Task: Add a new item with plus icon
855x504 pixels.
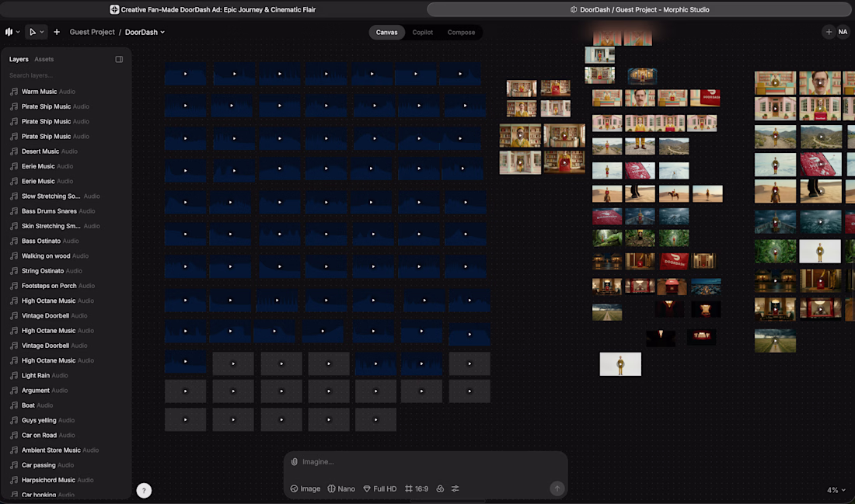Action: (57, 32)
